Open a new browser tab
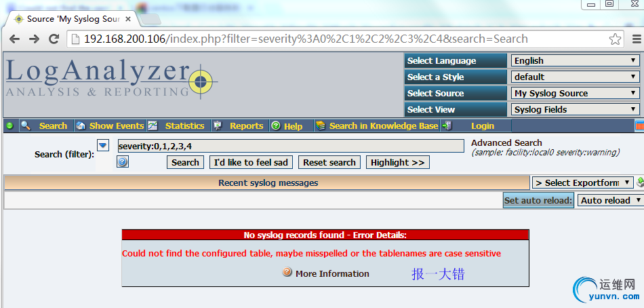The height and width of the screenshot is (308, 644). tap(150, 19)
